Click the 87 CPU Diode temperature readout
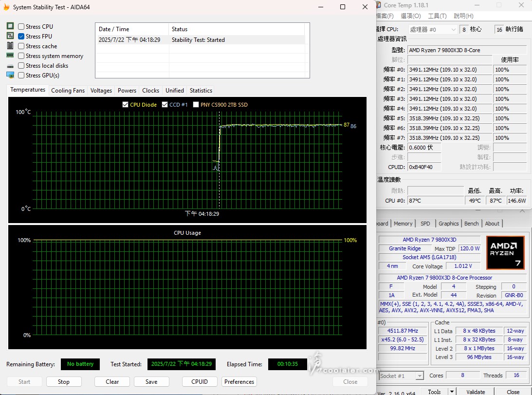 [347, 125]
